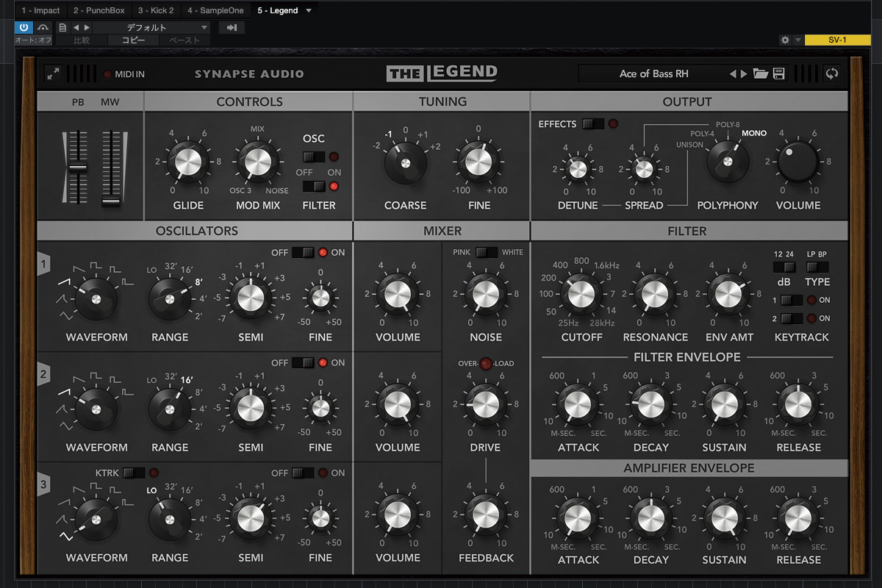882x588 pixels.
Task: Click the mixer DRIVE knob
Action: (485, 404)
